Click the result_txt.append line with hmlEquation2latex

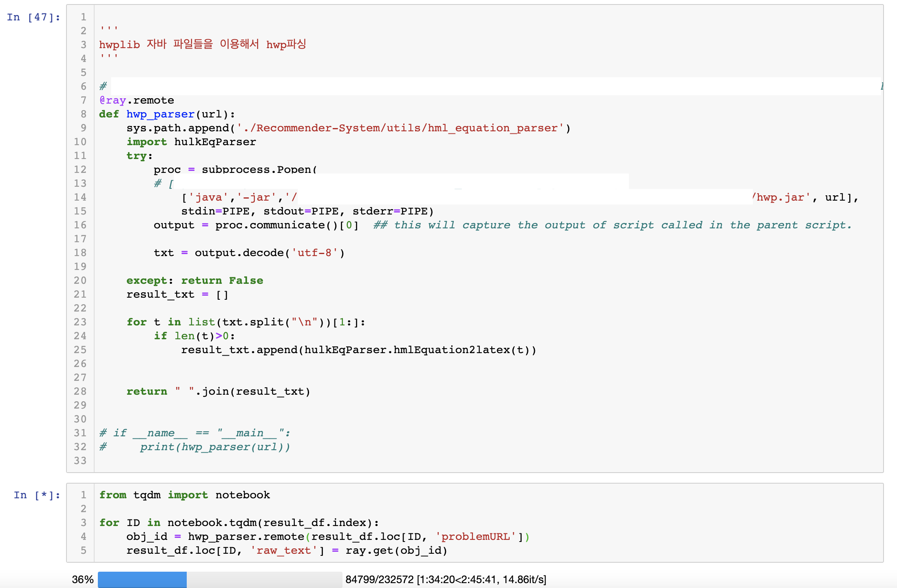[x=359, y=350]
